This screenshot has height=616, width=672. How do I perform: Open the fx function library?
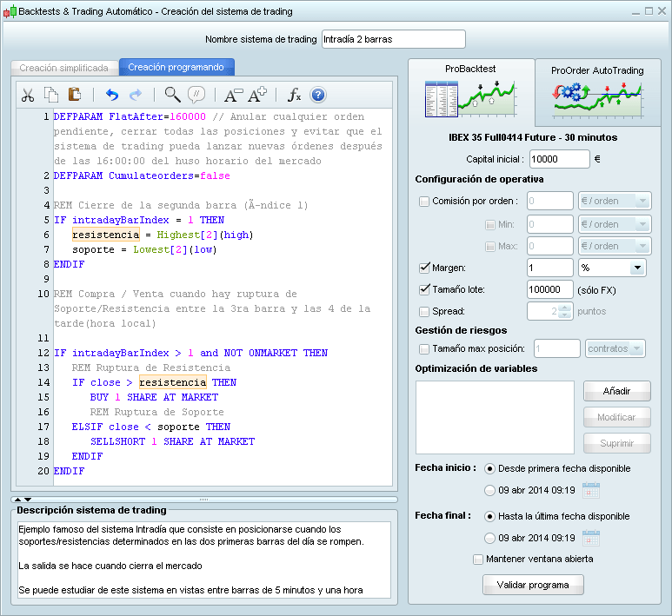(294, 96)
